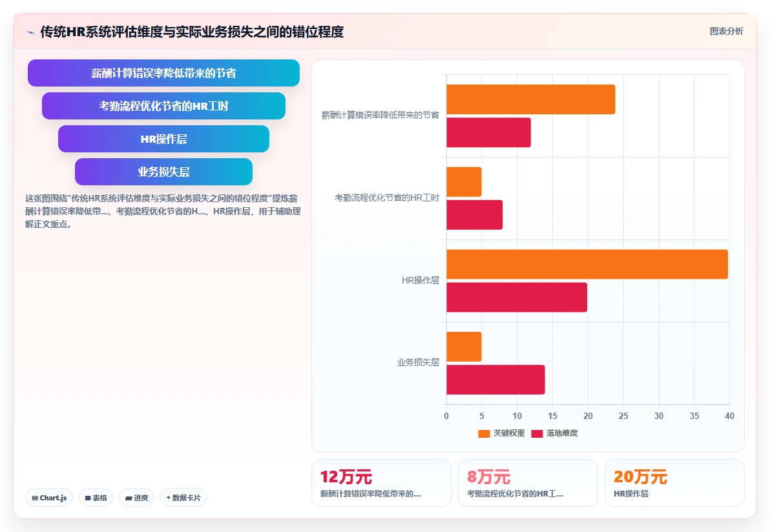Click the orange bar for 考勤流程优化节省的HR工时
Viewport: 770px width, 532px height.
click(464, 182)
